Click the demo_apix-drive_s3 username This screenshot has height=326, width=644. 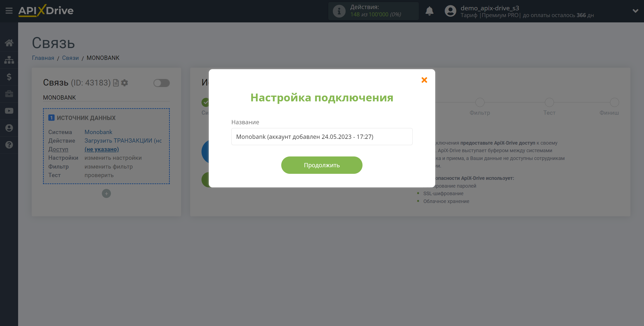490,8
